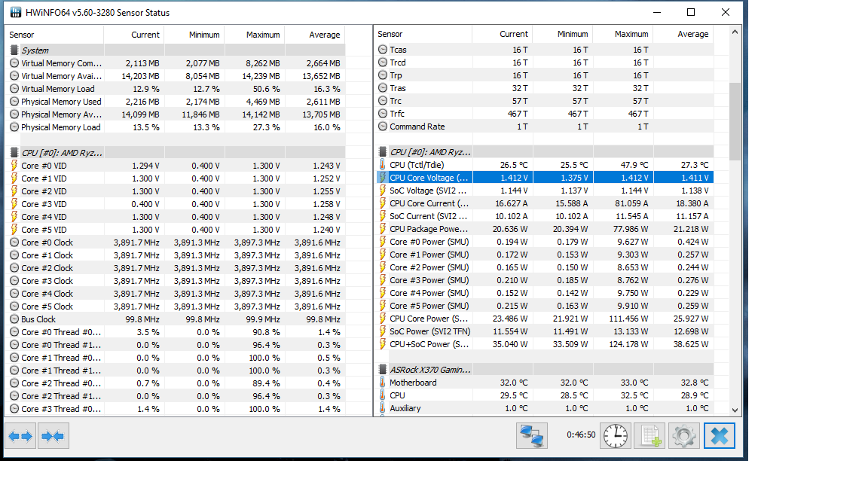Screen dimensions: 868x488
Task: Click the scrollbar down arrow in right pane
Action: tap(735, 410)
